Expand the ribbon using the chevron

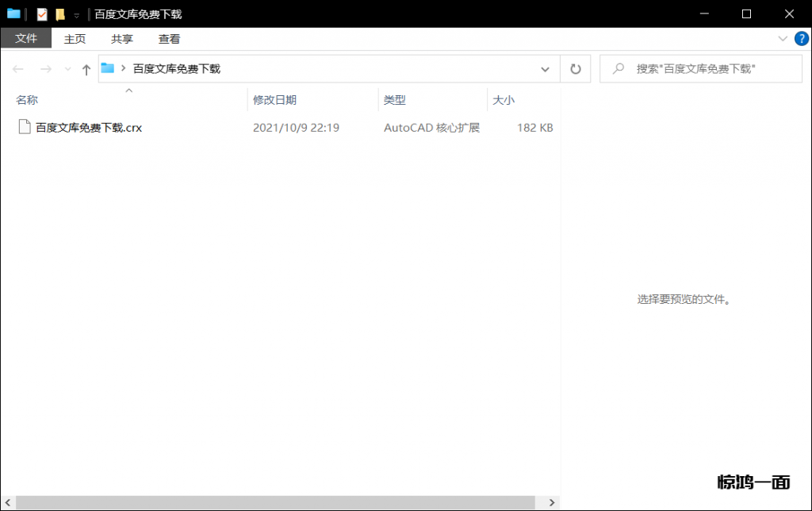pyautogui.click(x=783, y=38)
